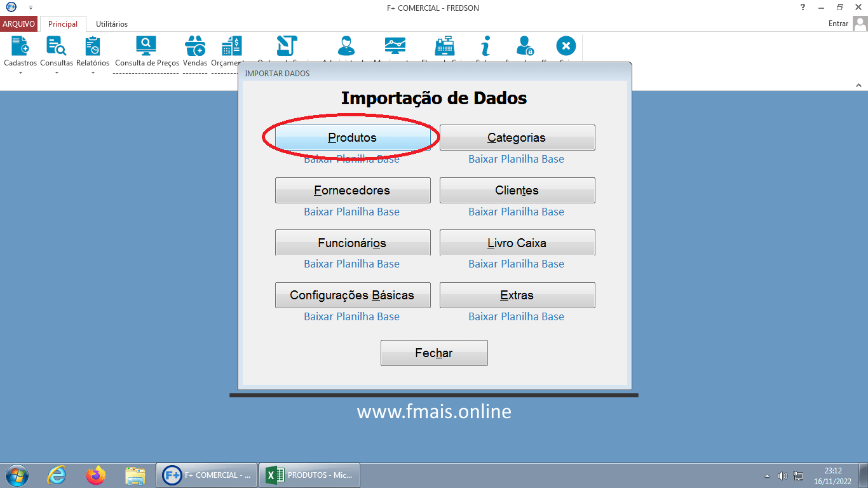The image size is (868, 488).
Task: Launch Firefox from taskbar
Action: [x=96, y=475]
